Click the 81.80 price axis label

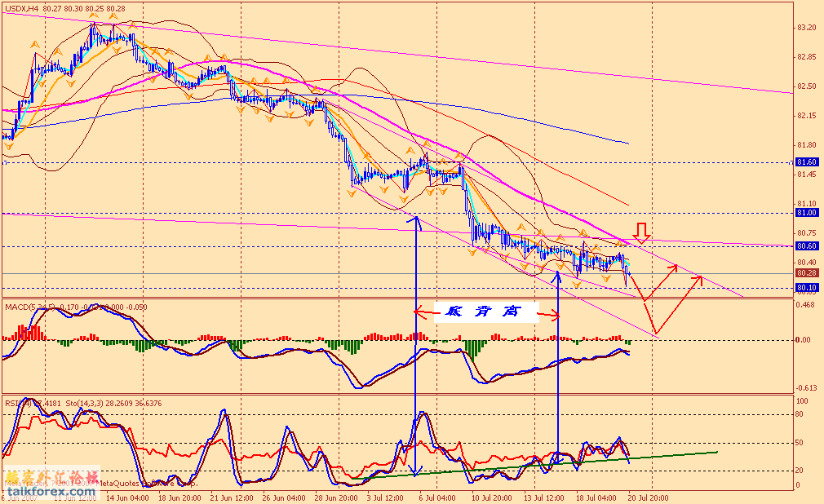point(807,145)
